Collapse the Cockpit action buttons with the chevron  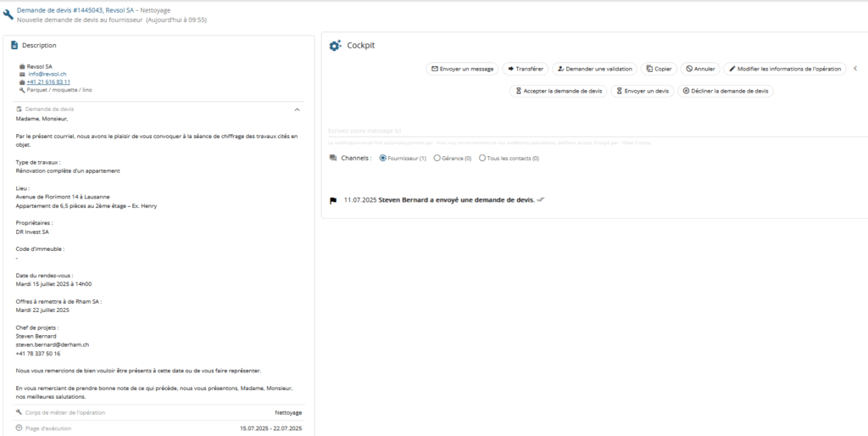(855, 69)
